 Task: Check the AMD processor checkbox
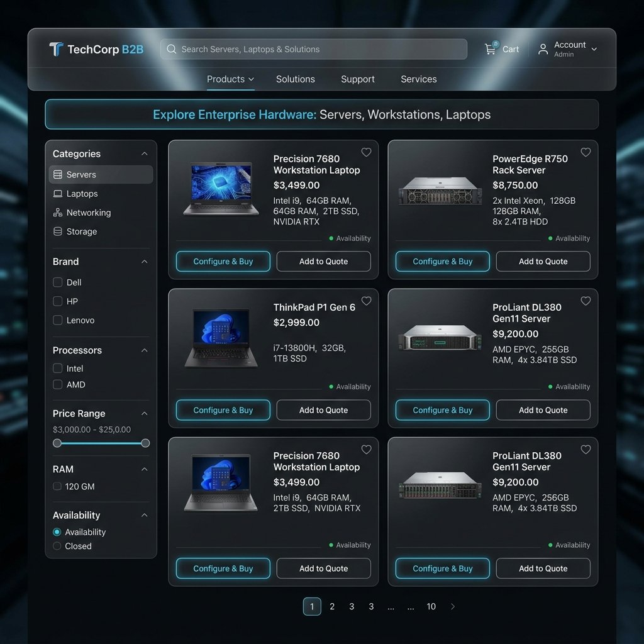point(57,384)
